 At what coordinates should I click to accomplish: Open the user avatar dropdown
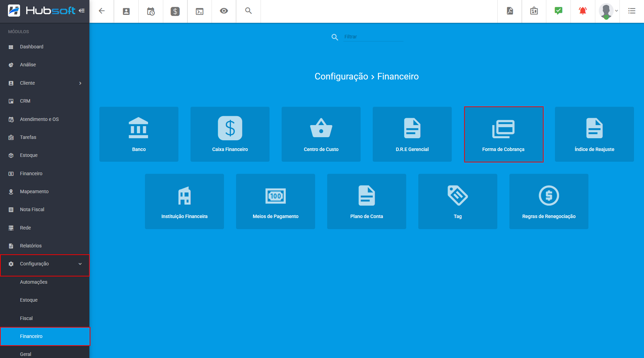click(x=608, y=11)
